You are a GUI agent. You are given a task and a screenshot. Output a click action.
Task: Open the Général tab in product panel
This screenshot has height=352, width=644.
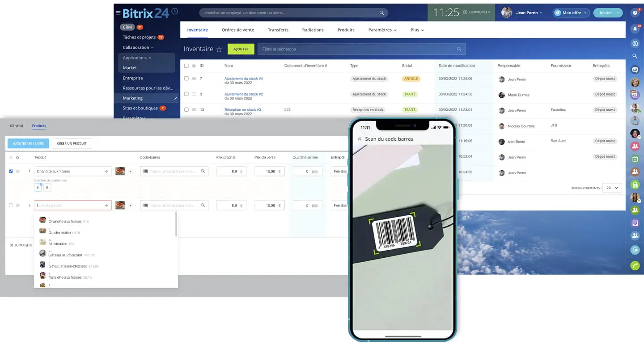pos(16,126)
